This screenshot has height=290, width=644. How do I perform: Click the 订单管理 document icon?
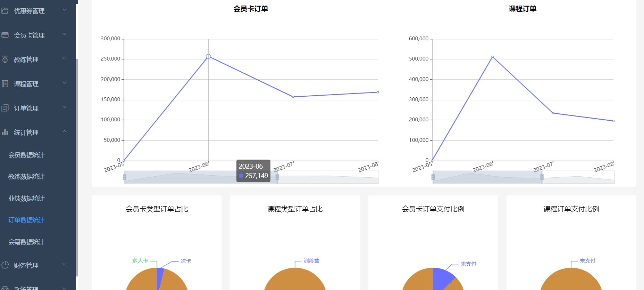pos(5,108)
